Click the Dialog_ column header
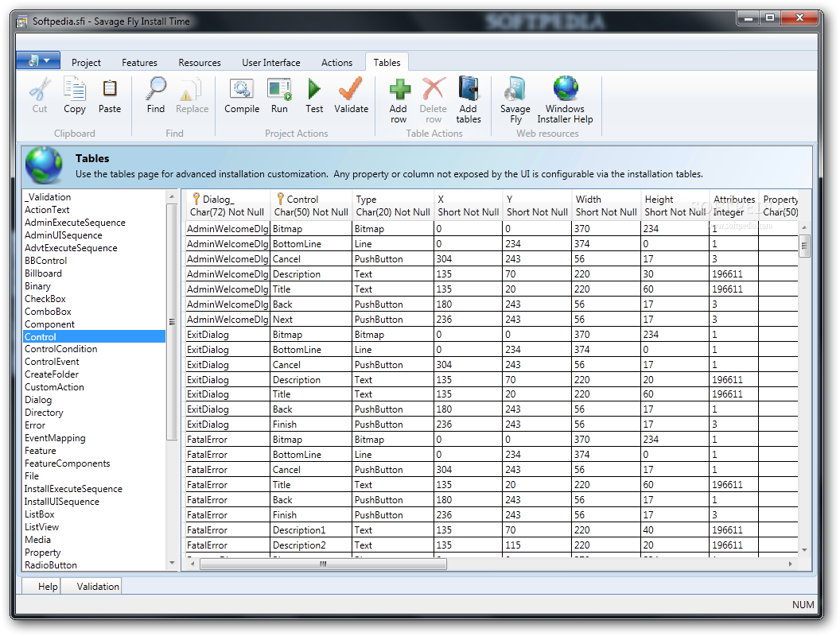Viewport: 840px width, 636px height. [228, 206]
